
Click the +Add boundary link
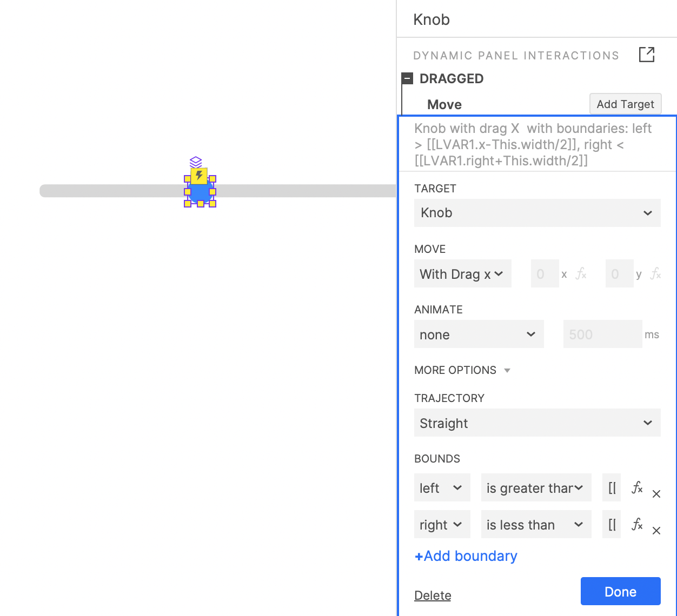[466, 556]
